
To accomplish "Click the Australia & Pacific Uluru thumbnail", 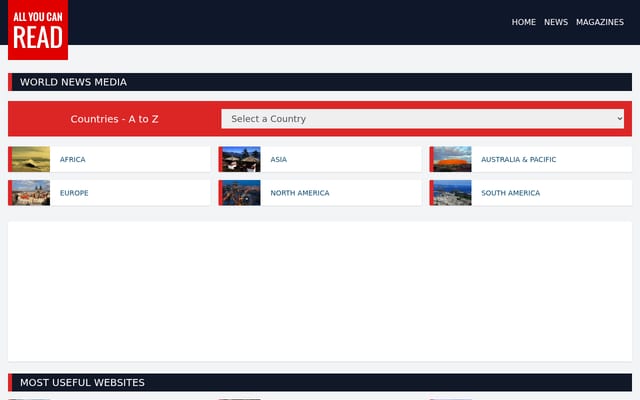I will tap(452, 159).
